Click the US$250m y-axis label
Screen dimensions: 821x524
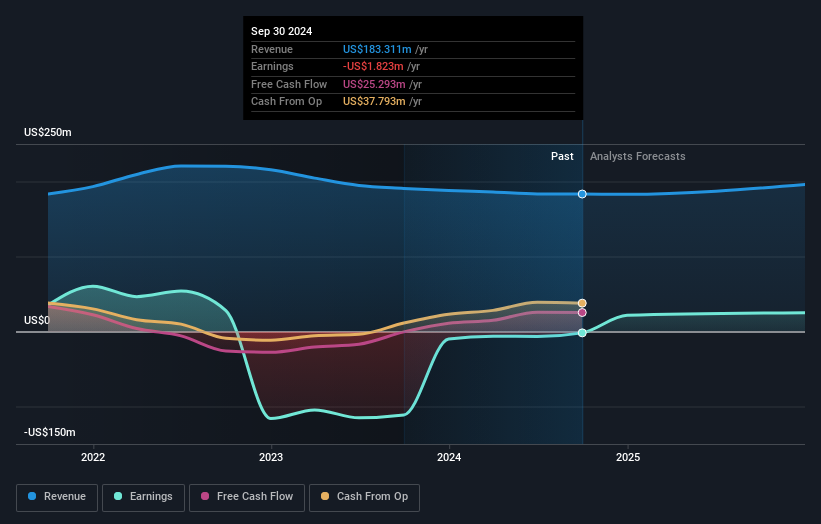48,132
